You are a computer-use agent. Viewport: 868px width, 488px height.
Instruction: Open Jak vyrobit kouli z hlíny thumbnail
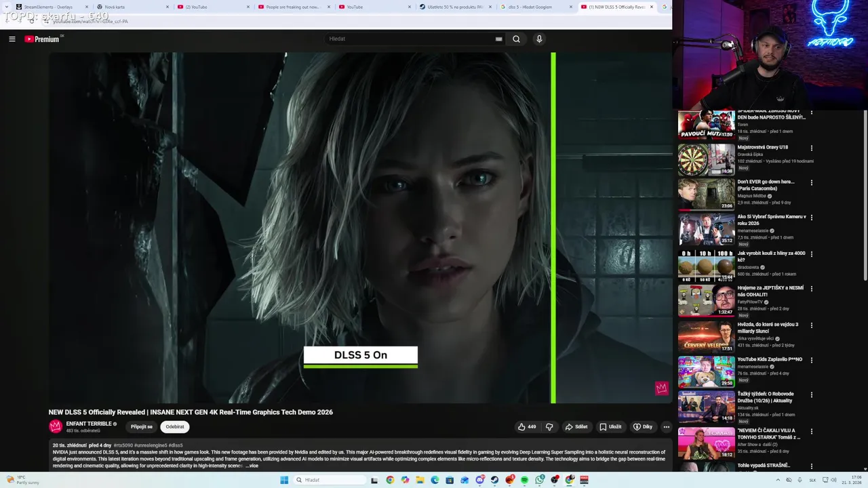(x=706, y=266)
